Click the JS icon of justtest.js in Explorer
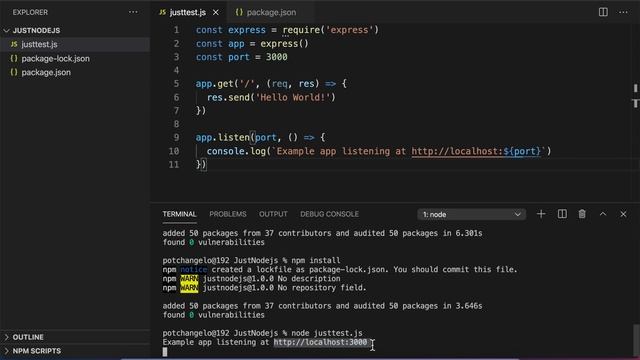 pos(14,44)
